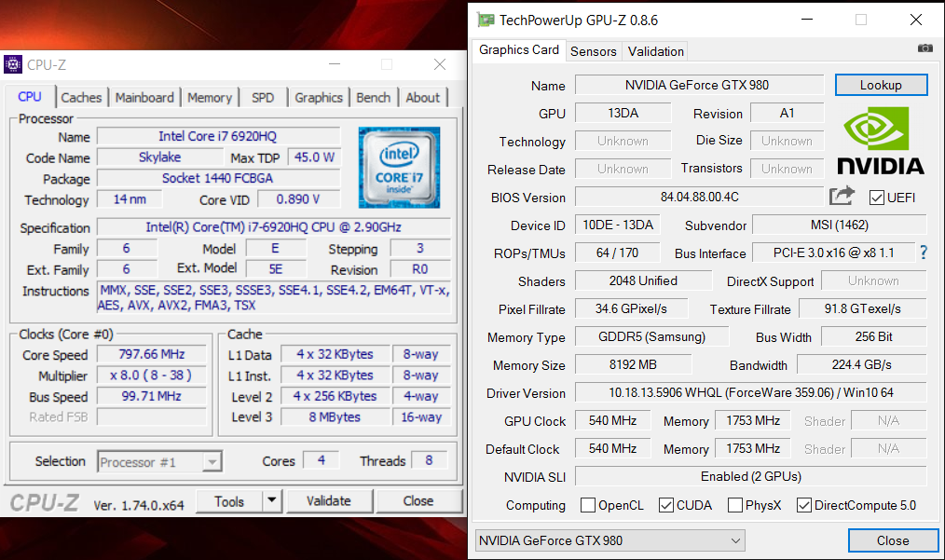The image size is (945, 560).
Task: Click the GPU Name field NVIDIA GeForce GTX 980
Action: (x=699, y=85)
